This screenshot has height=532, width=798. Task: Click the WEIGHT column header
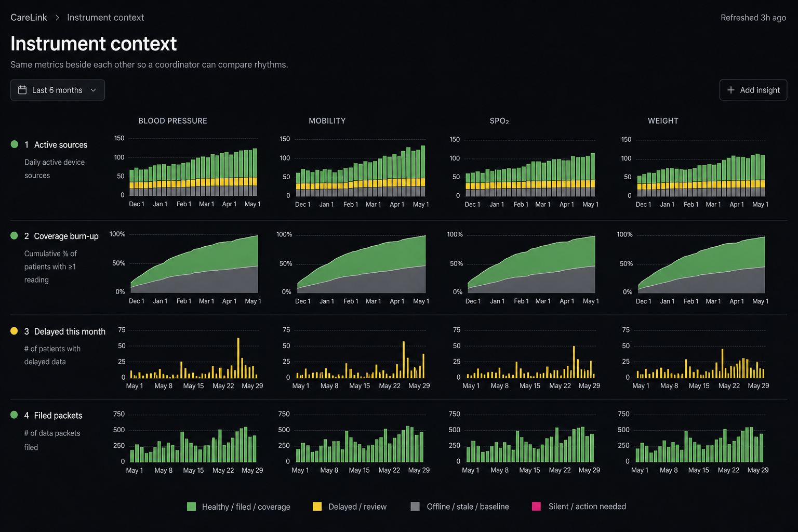click(x=663, y=121)
